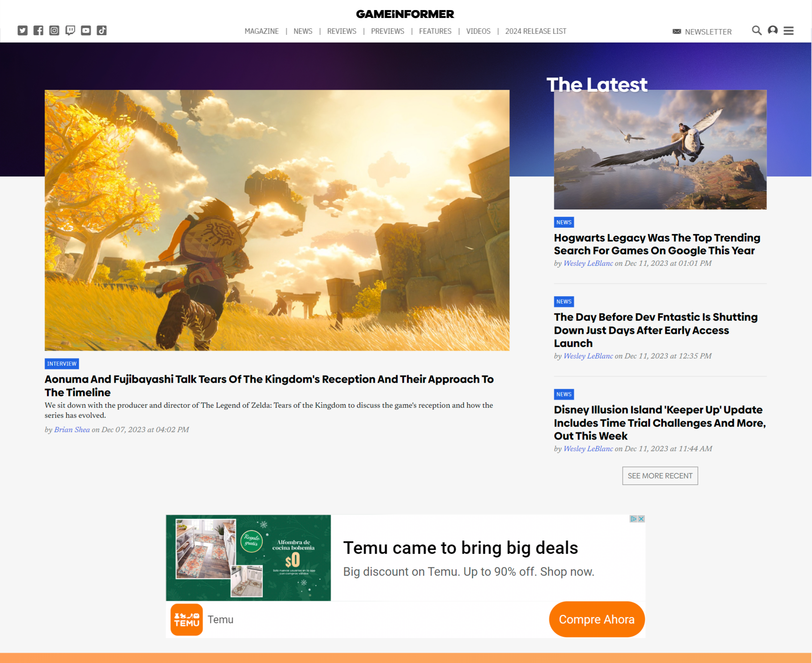This screenshot has width=812, height=663.
Task: Open Game Informer's Twitter page icon
Action: point(23,31)
